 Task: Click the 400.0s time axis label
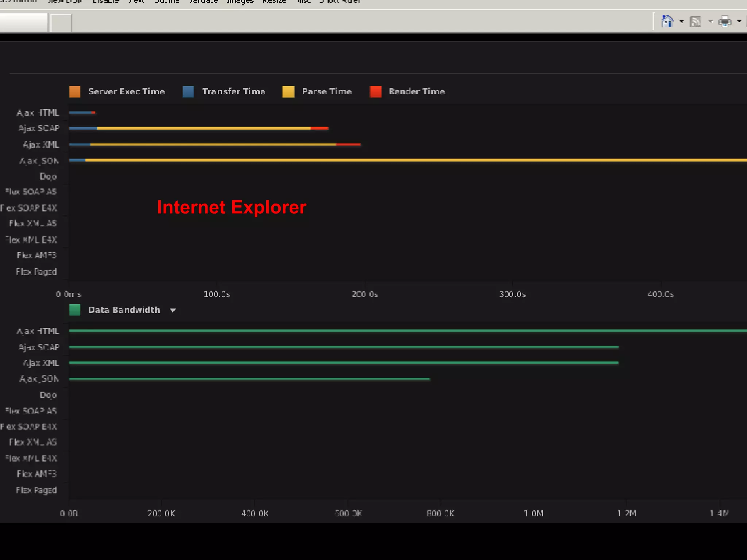[660, 294]
